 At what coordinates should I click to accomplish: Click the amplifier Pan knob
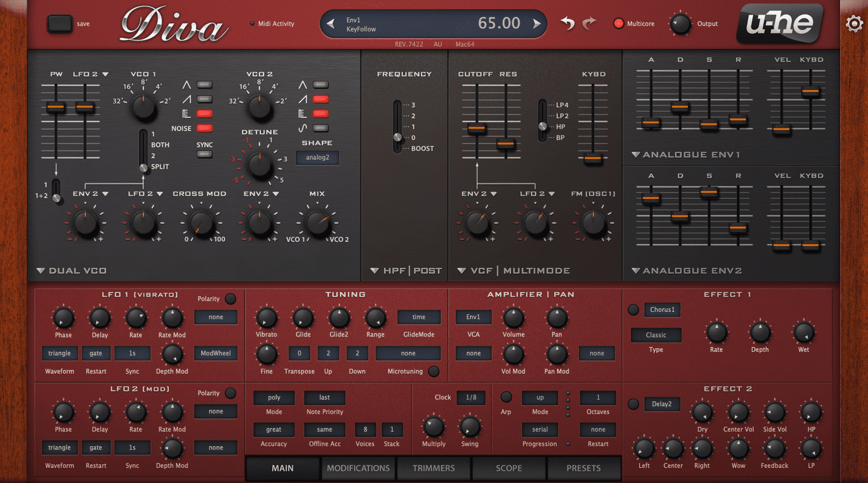tap(556, 317)
